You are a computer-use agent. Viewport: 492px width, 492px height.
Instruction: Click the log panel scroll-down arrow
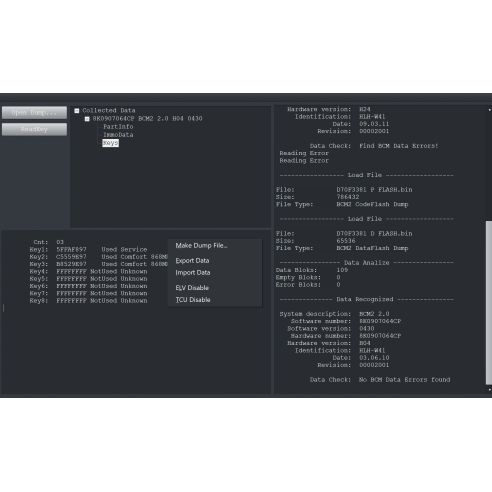pyautogui.click(x=489, y=390)
